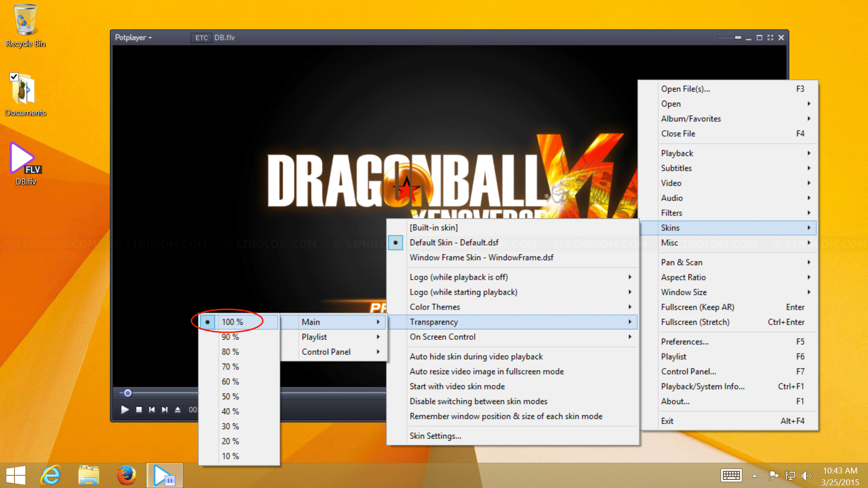
Task: Expand the Playlist transparency submenu
Action: [x=334, y=337]
